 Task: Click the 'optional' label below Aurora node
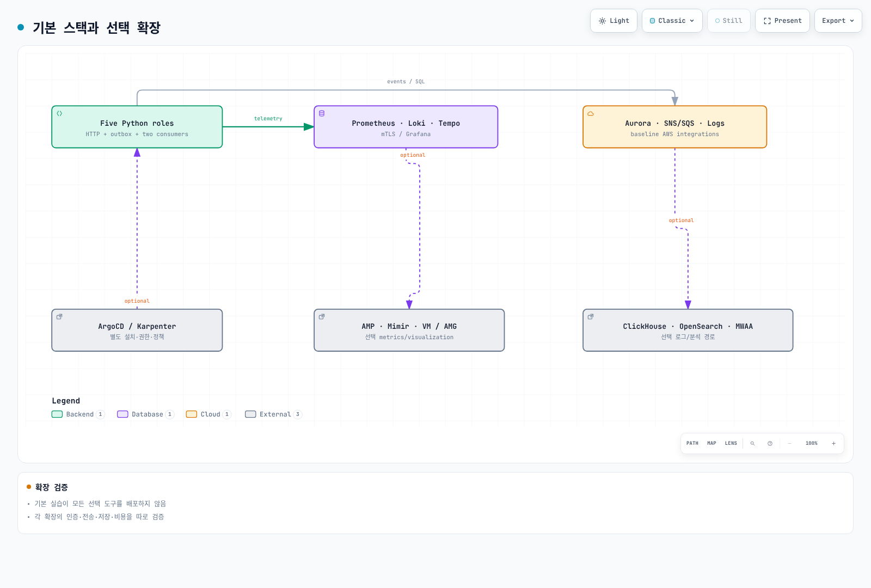(x=682, y=220)
